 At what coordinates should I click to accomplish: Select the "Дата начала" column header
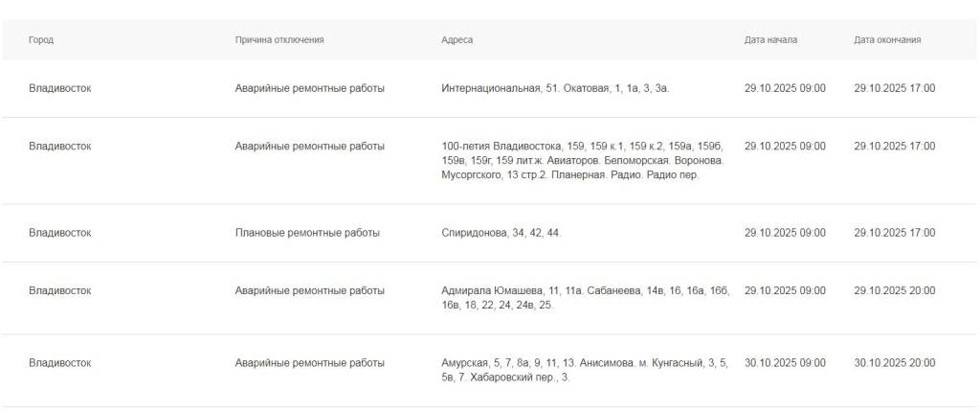[770, 40]
